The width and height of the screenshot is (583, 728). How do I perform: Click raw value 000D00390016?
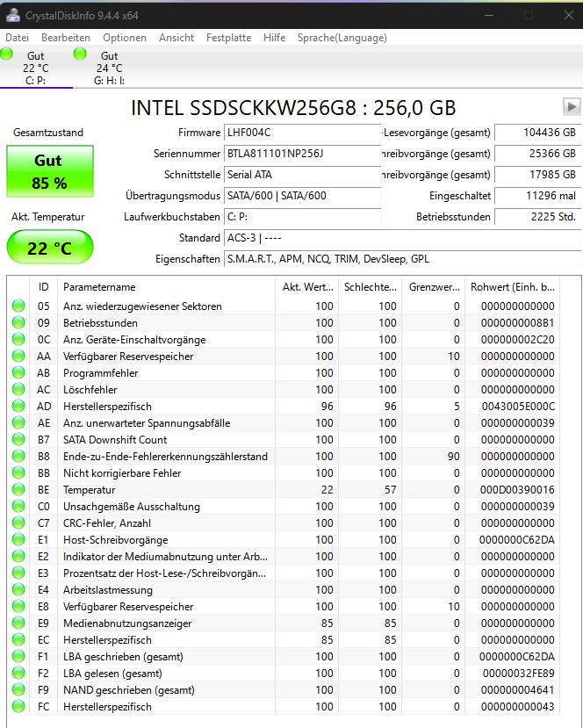click(x=518, y=490)
